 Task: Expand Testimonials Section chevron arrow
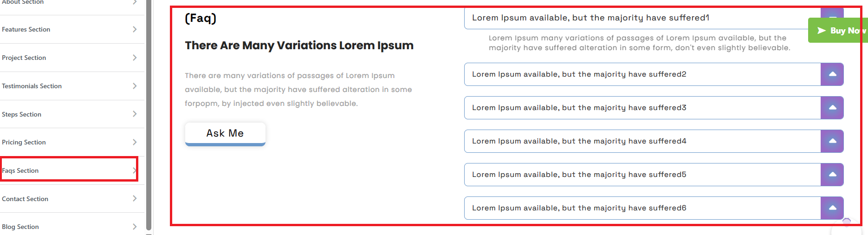(x=135, y=86)
